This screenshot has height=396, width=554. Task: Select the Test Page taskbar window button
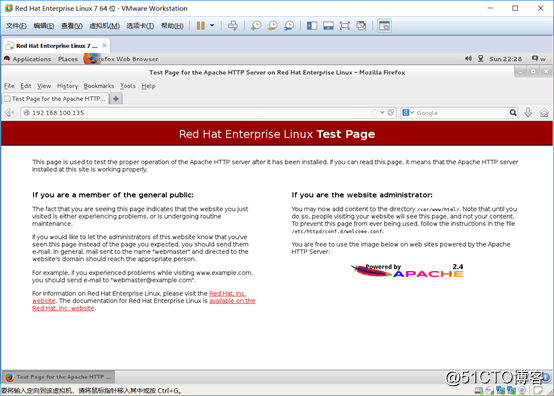click(59, 377)
